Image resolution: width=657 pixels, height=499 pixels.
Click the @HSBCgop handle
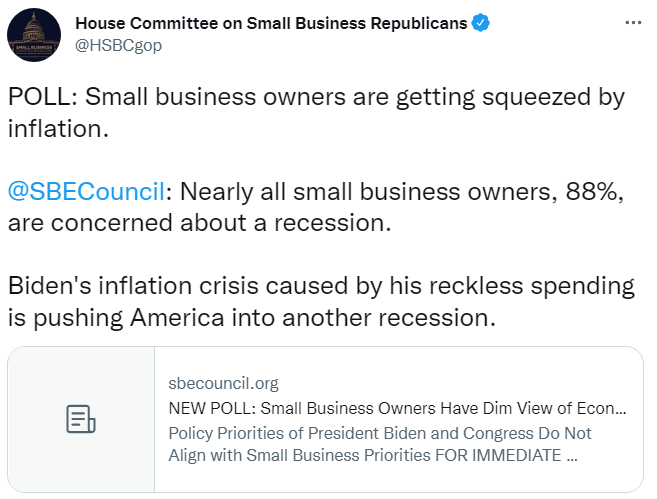[x=119, y=45]
